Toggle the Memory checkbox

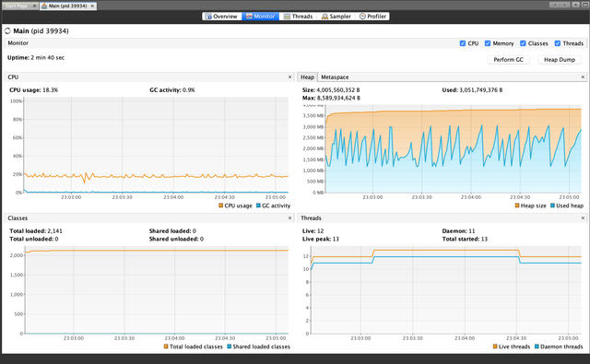click(x=488, y=43)
